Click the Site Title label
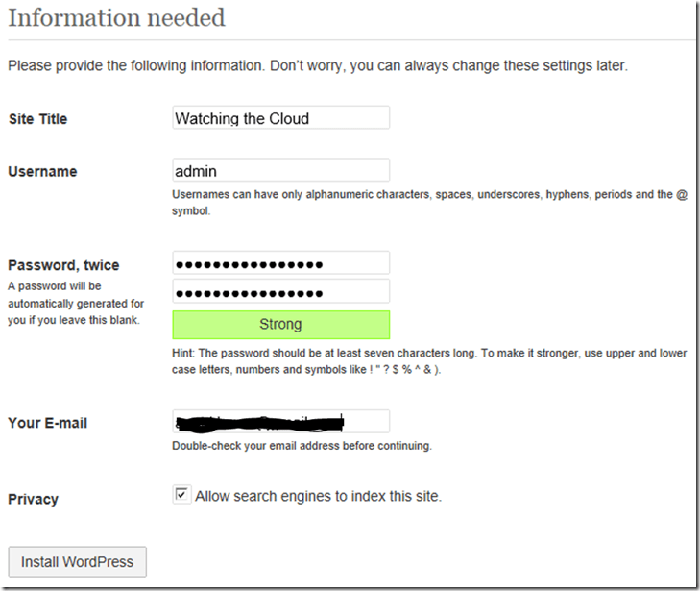 pos(37,119)
